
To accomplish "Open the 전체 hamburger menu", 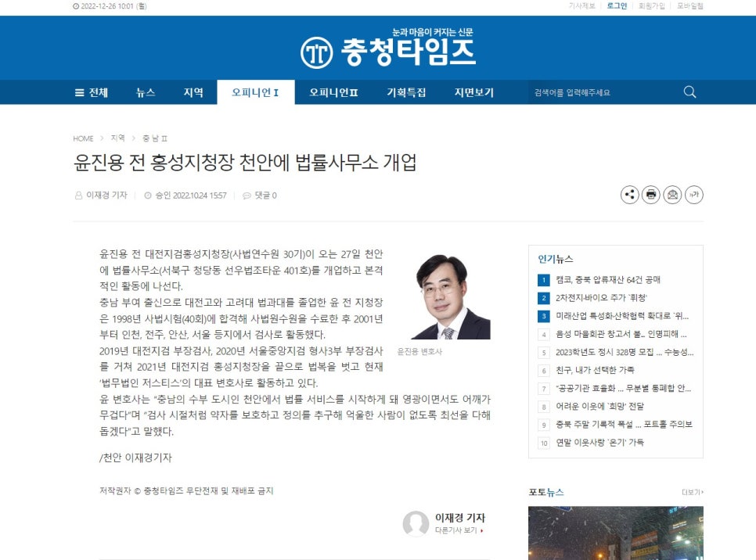I will [x=92, y=92].
